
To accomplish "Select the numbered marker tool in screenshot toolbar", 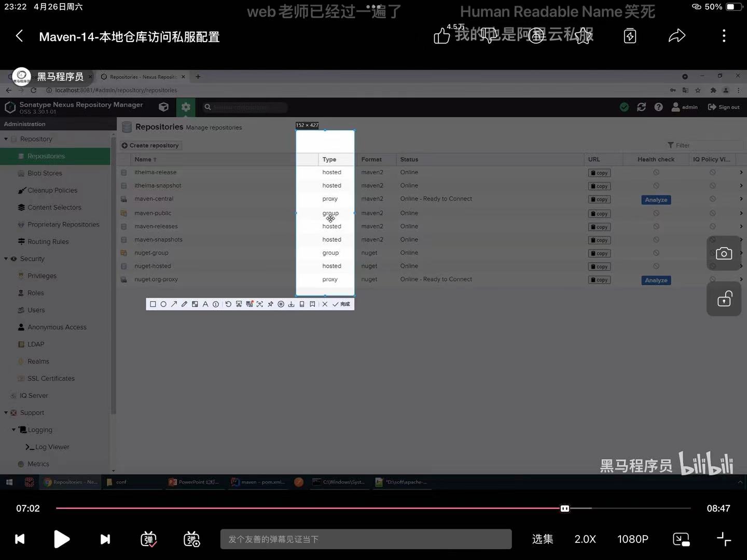I will (216, 304).
